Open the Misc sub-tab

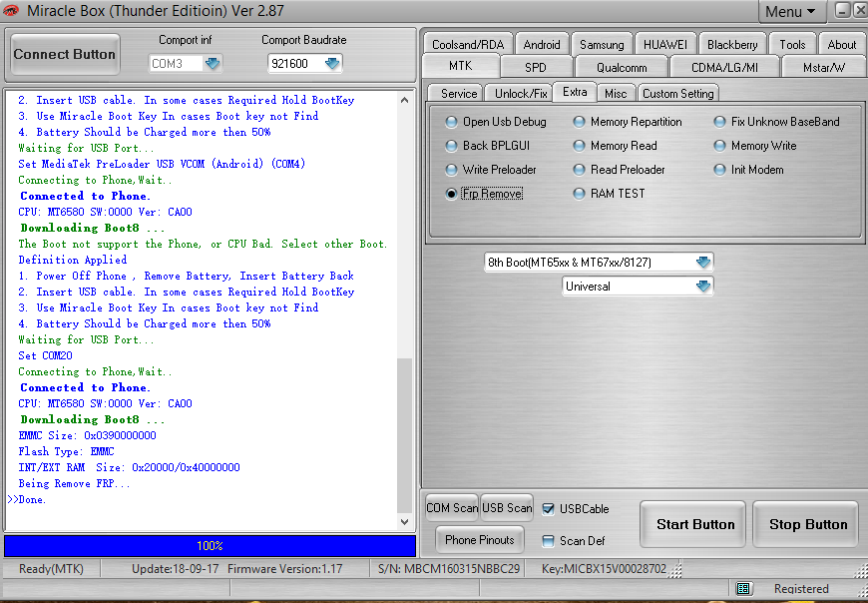(x=616, y=93)
